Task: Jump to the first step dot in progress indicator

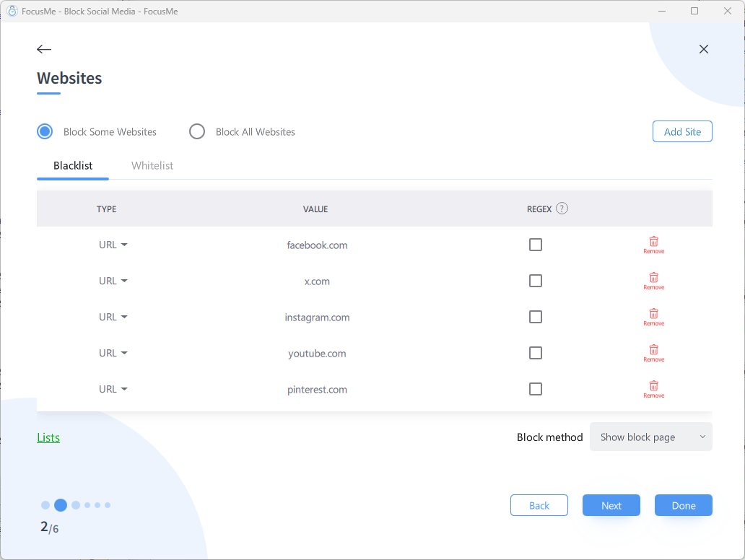Action: click(45, 505)
